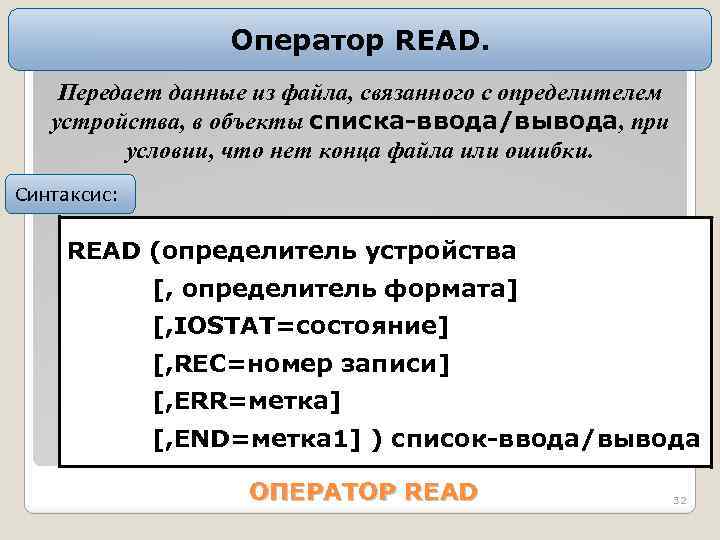Select the line '[,IOSTAT=состояние]'
Image resolution: width=720 pixels, height=540 pixels.
[301, 326]
